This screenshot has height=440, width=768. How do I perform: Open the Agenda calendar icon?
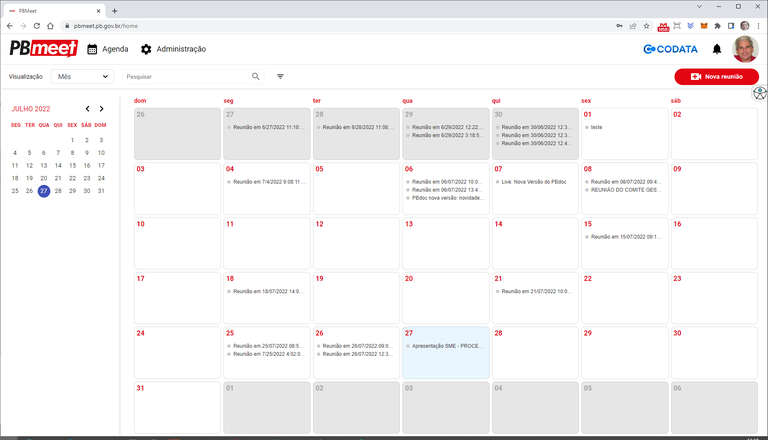tap(92, 49)
